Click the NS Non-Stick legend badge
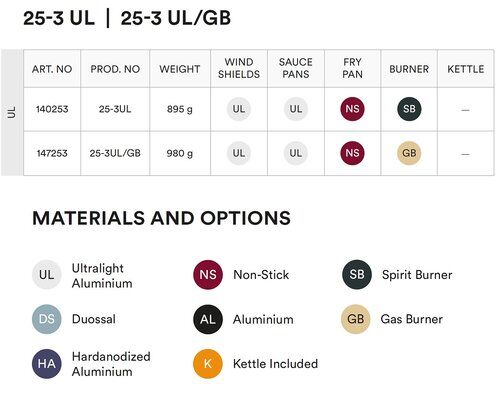The width and height of the screenshot is (500, 400). pyautogui.click(x=208, y=275)
